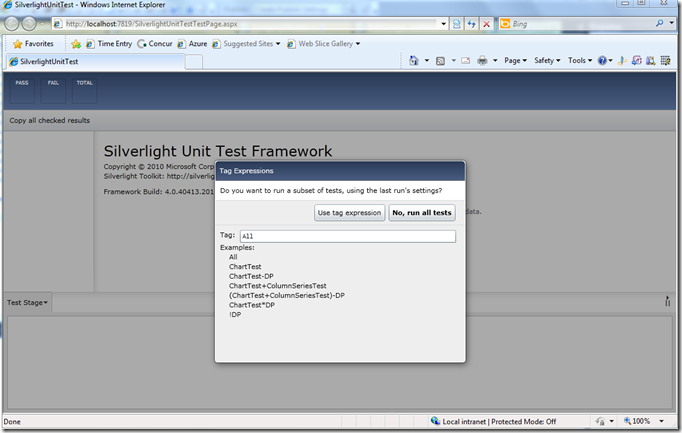Click the Read Mail envelope icon
Screen dimensions: 682x433
coord(465,61)
